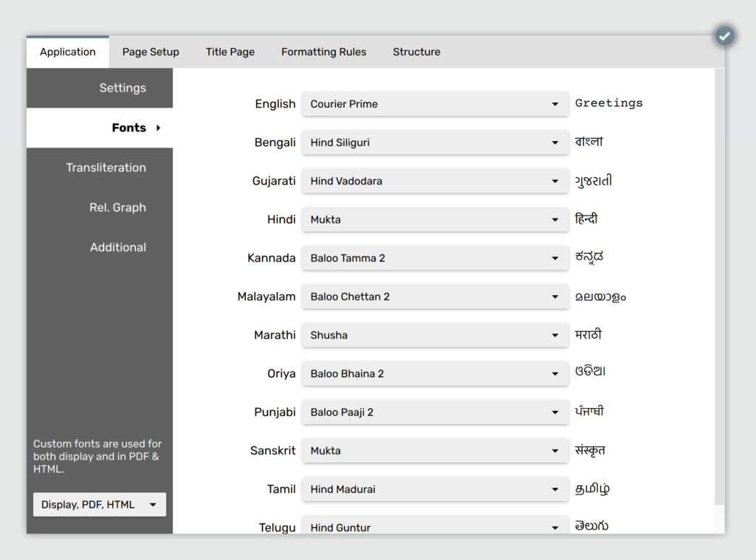Open the Malayalam font selector

pyautogui.click(x=435, y=297)
